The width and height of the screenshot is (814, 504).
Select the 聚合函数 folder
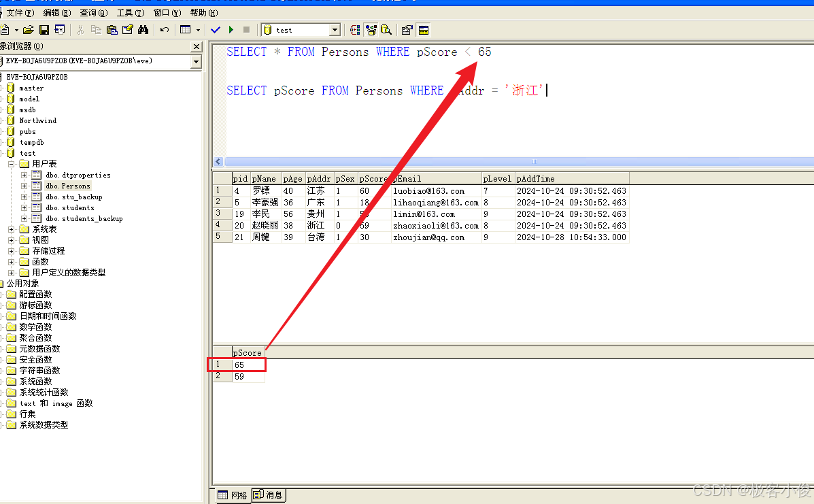(35, 338)
